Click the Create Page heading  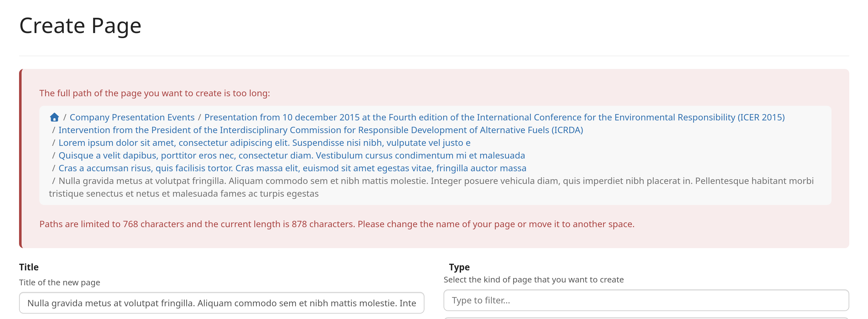pyautogui.click(x=80, y=26)
